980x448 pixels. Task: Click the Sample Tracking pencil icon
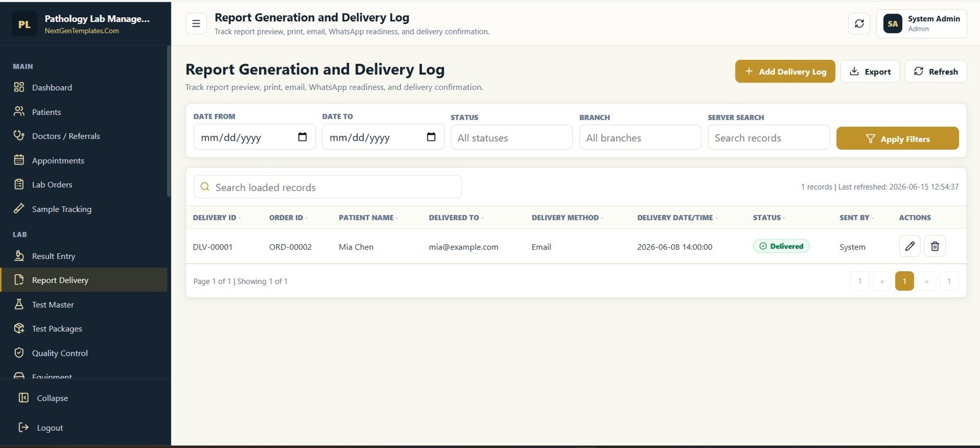(19, 209)
